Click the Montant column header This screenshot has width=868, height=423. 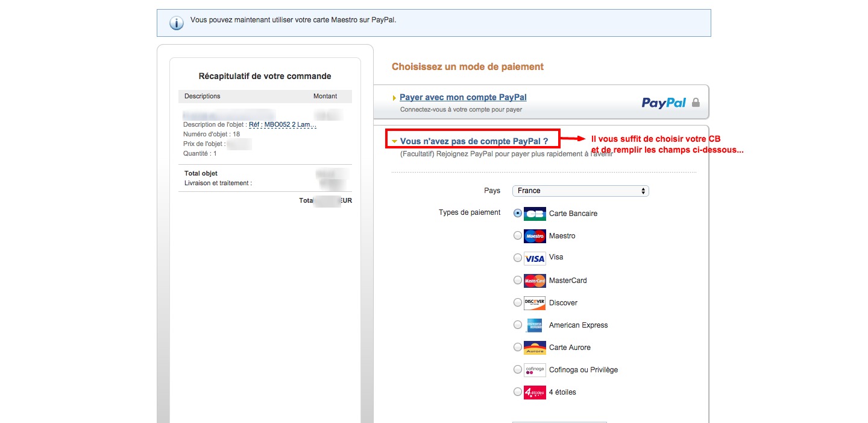tap(325, 96)
